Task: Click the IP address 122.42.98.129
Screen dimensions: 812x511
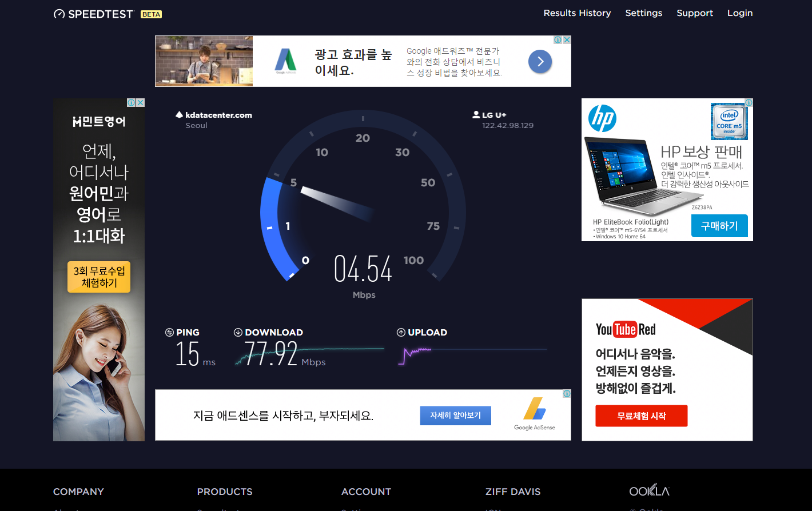Action: point(508,125)
